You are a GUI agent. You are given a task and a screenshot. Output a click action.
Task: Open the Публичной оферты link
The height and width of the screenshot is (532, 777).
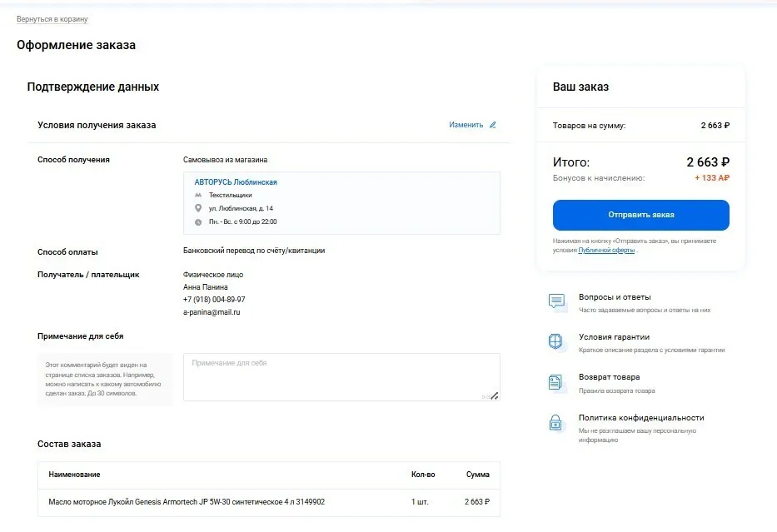[x=606, y=250]
